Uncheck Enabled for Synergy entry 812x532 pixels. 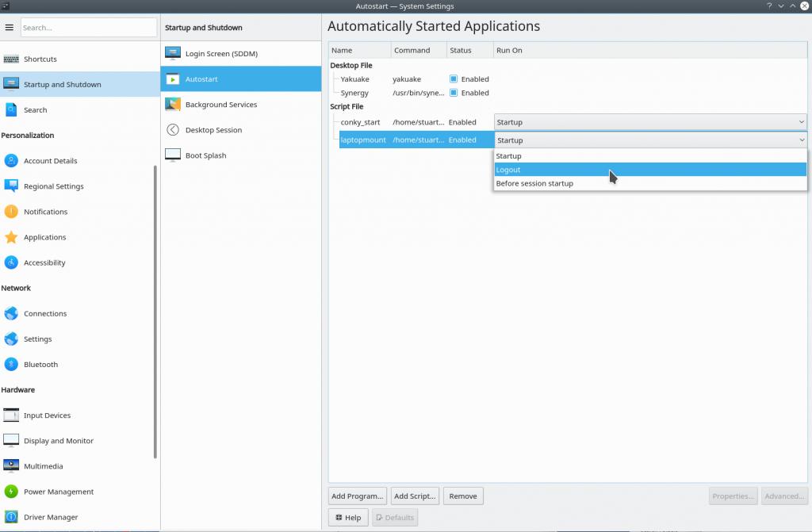click(454, 93)
